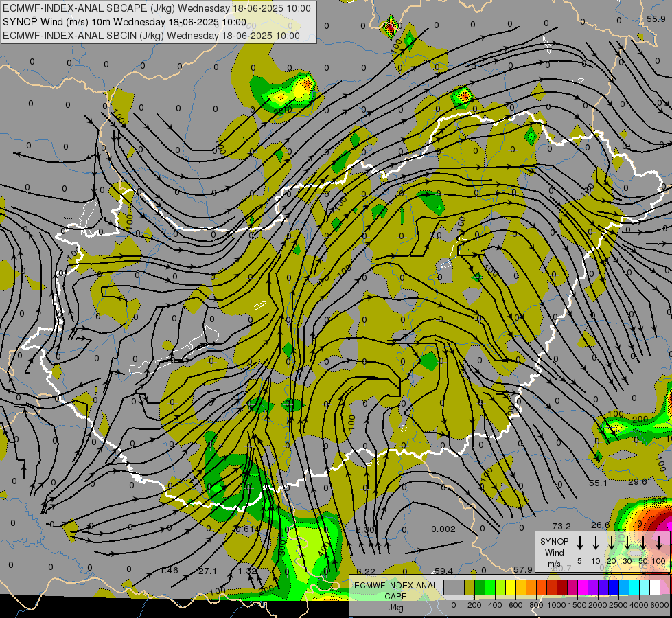Click the 50 m/s wind arrow in legend
The height and width of the screenshot is (618, 672).
coord(643,542)
